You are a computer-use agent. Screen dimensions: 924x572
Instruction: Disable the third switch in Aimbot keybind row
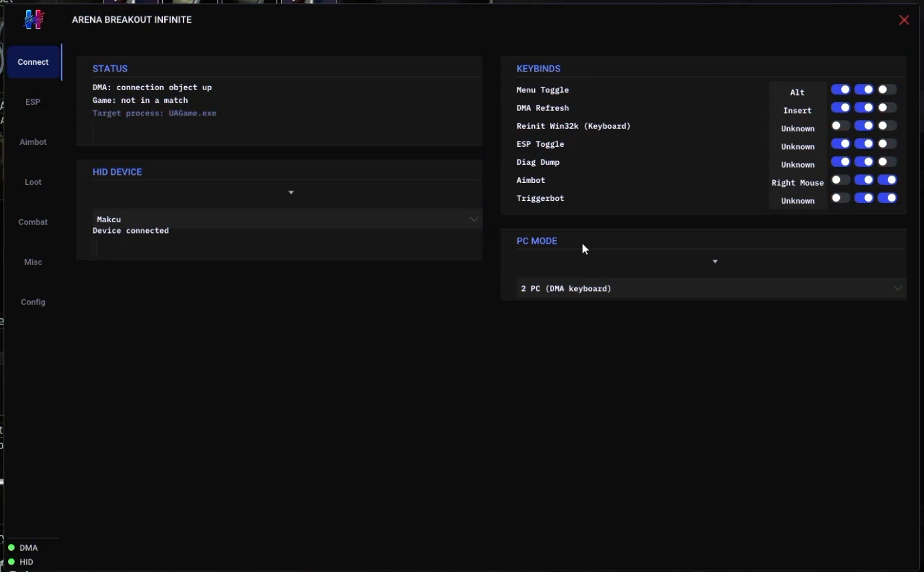(x=887, y=180)
